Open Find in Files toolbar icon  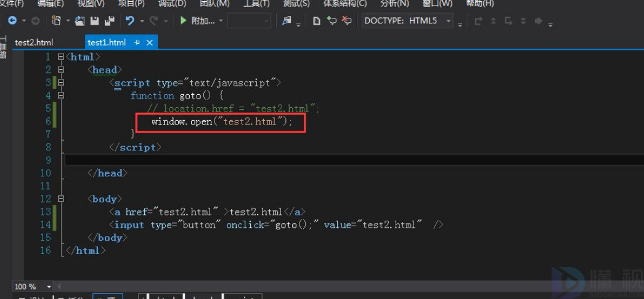287,20
